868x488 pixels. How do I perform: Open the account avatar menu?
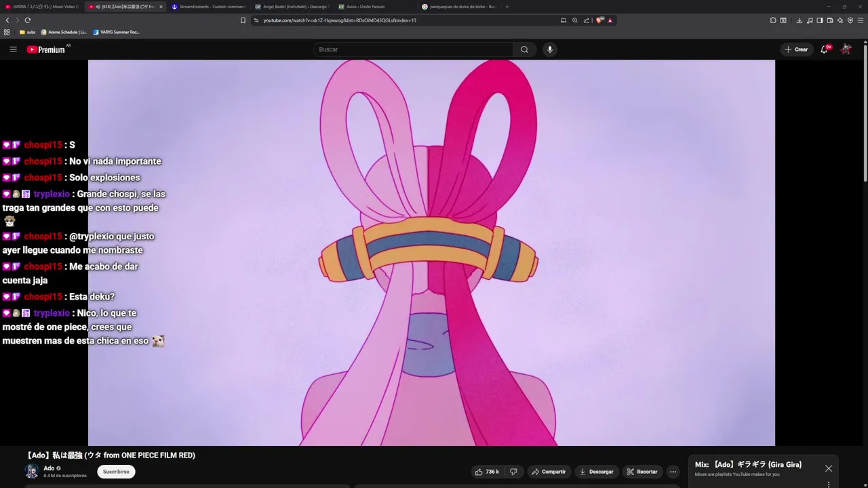coord(846,49)
